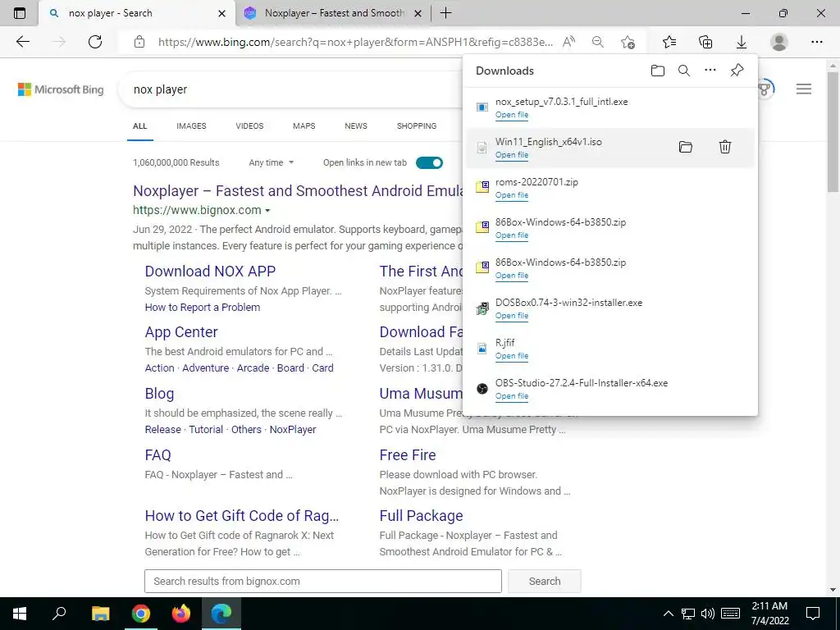
Task: Open the taskbar clock showing 2:11 AM
Action: pos(769,614)
